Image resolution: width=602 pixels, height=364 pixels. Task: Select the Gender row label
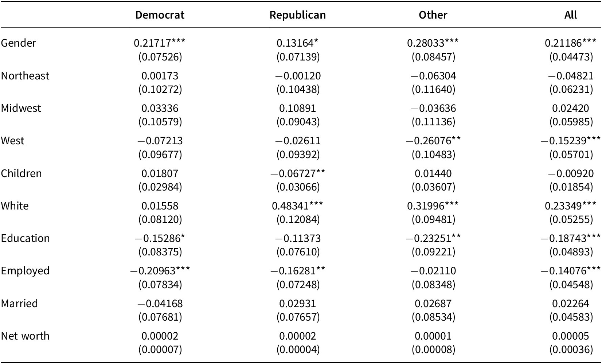pyautogui.click(x=19, y=43)
